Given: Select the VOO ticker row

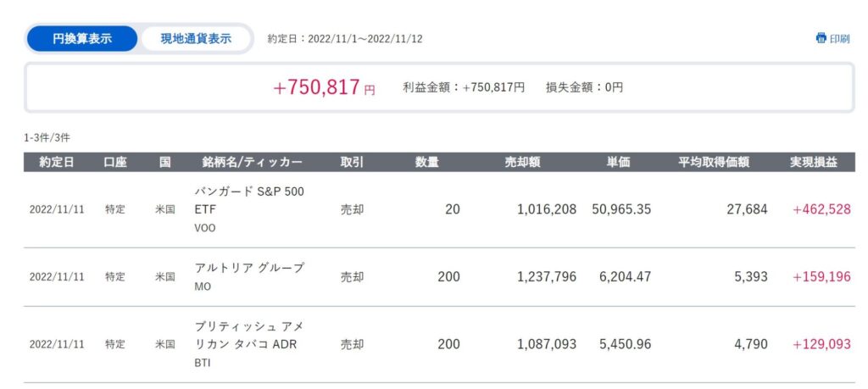Looking at the screenshot, I should [439, 209].
